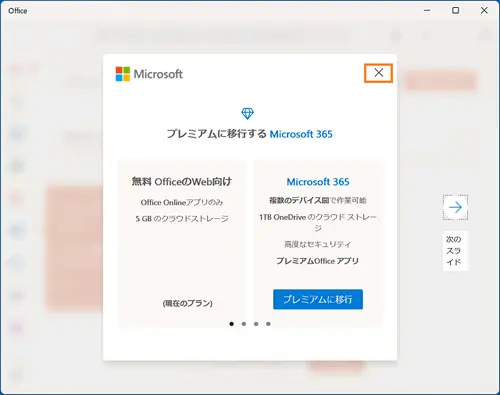Click the プレミアムに移行 button
Screen dimensions: 500x395
pyautogui.click(x=318, y=299)
